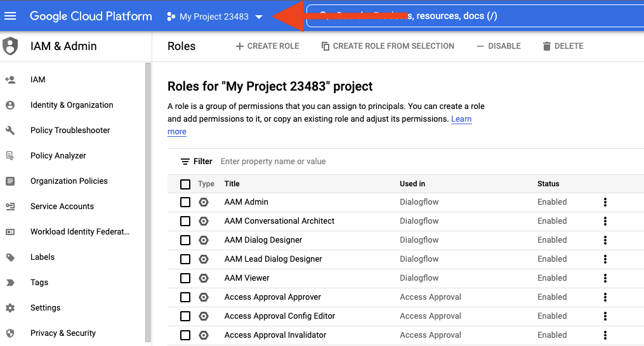Toggle the select-all roles header checkbox

185,184
